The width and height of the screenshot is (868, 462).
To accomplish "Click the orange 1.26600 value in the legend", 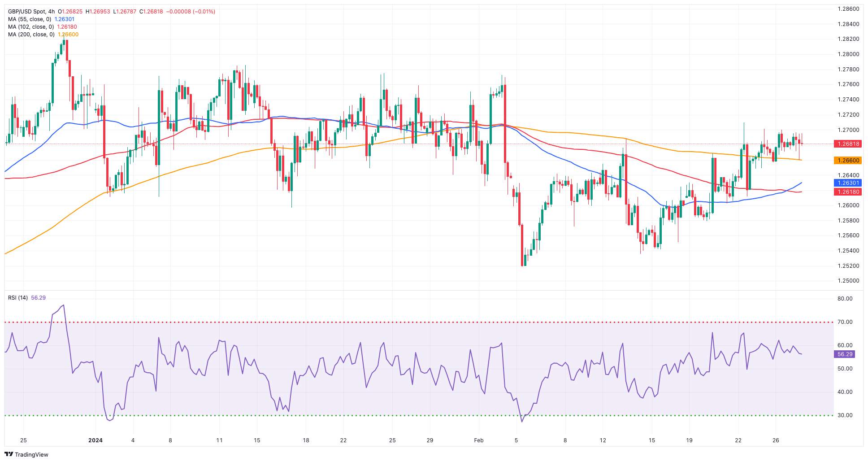I will [68, 35].
